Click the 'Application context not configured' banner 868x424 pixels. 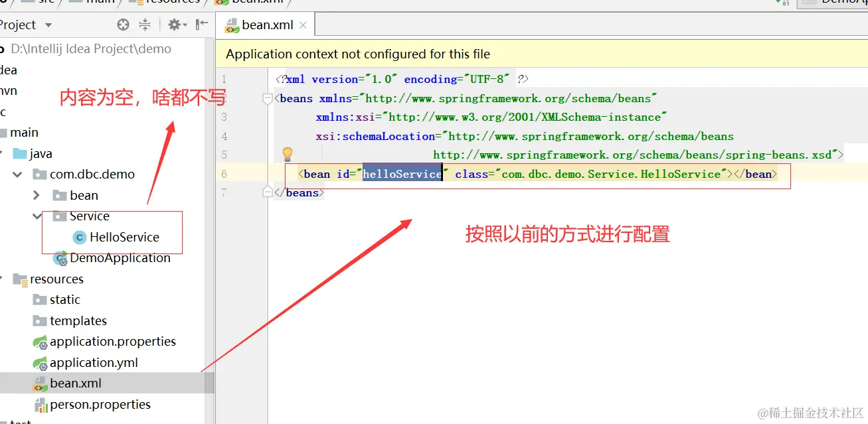[542, 54]
